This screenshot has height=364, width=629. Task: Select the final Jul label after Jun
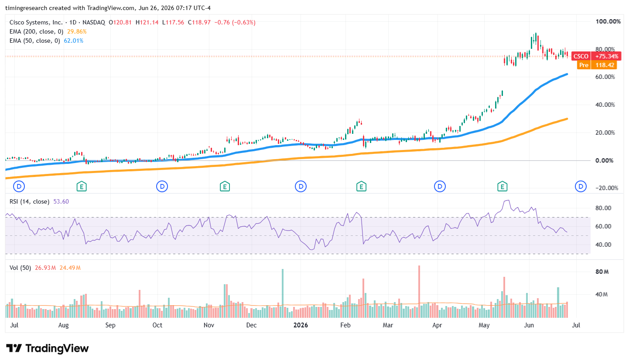tap(576, 325)
